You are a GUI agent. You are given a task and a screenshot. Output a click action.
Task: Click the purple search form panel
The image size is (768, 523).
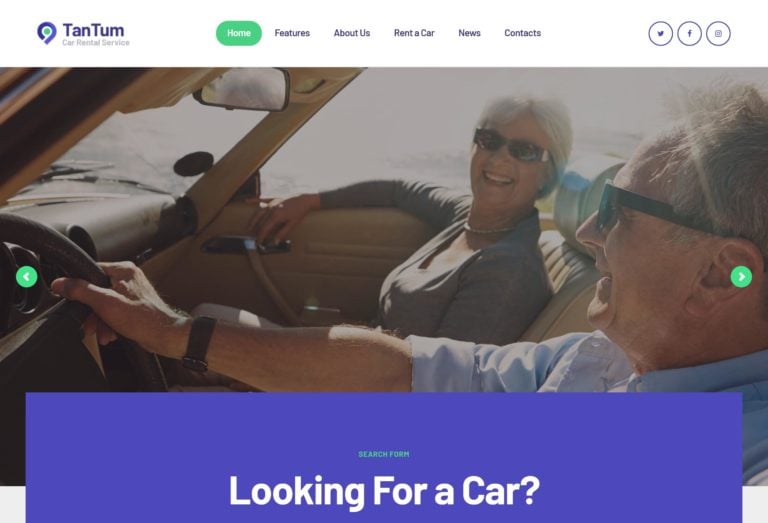click(x=384, y=457)
